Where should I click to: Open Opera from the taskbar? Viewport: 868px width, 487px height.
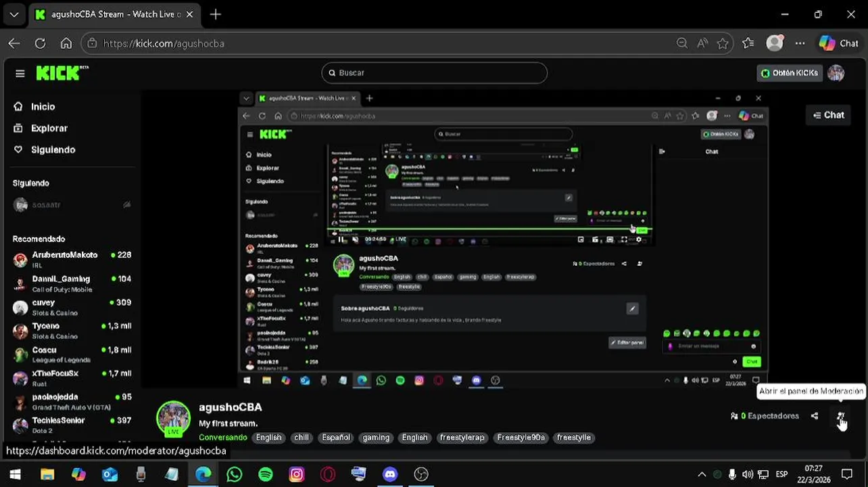tap(328, 474)
